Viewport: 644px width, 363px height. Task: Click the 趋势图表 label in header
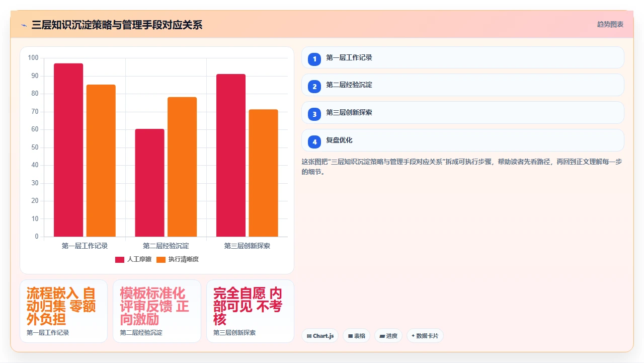pos(610,24)
